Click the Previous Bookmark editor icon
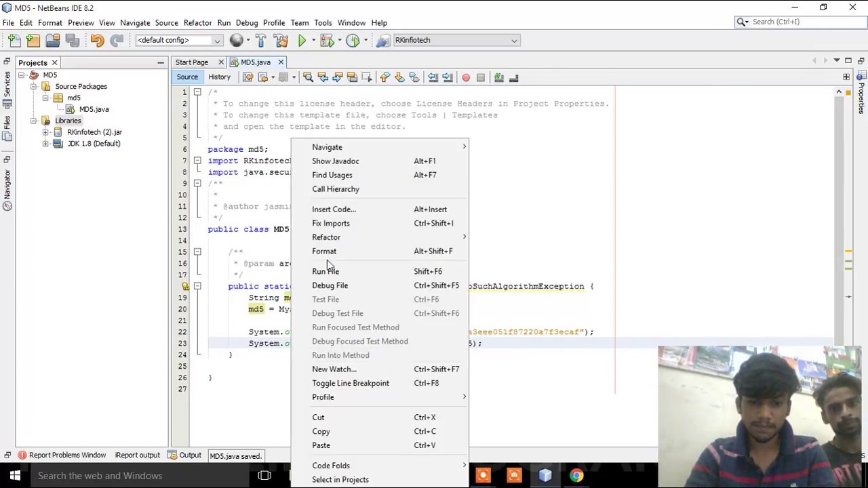The image size is (868, 488). [384, 77]
